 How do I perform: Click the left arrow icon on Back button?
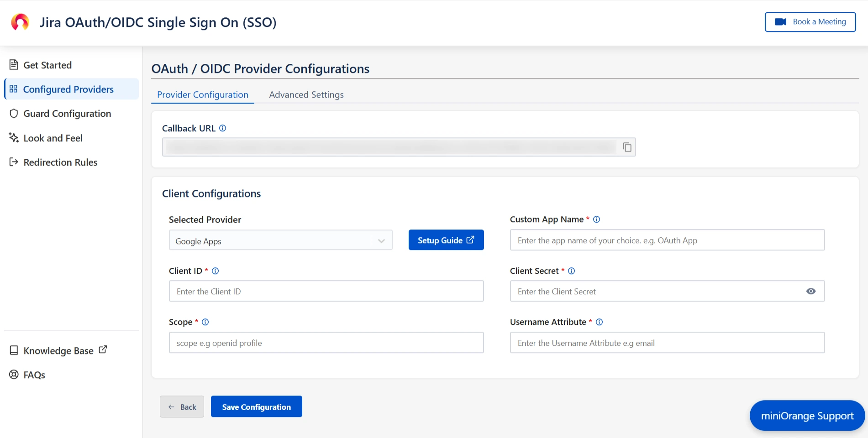171,407
